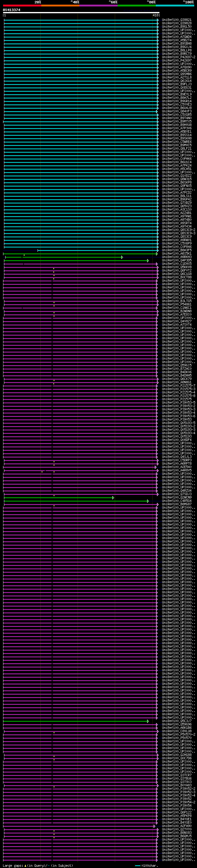Image resolution: width=197 pixels, height=868 pixels.
Task: Select hit label UniRef100_Q9SMB6
Action: 177,74
